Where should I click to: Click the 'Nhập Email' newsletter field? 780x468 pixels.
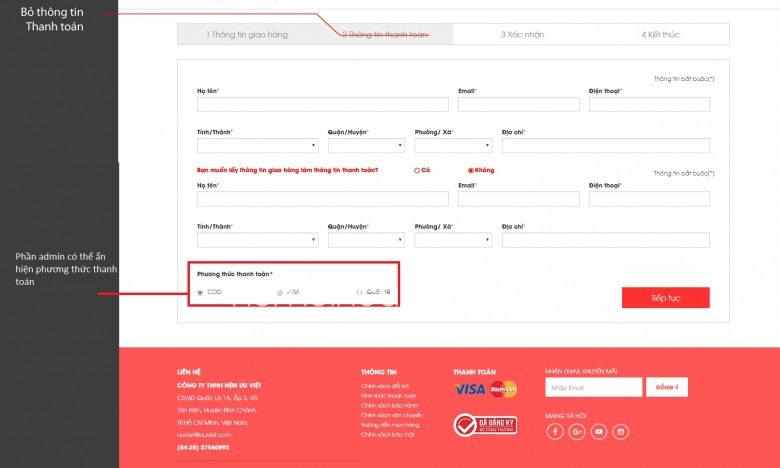point(593,387)
